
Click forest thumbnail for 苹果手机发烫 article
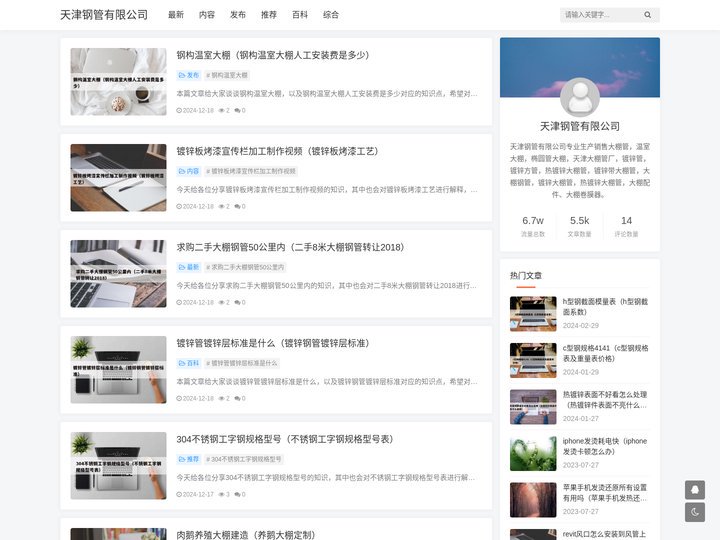coord(533,500)
